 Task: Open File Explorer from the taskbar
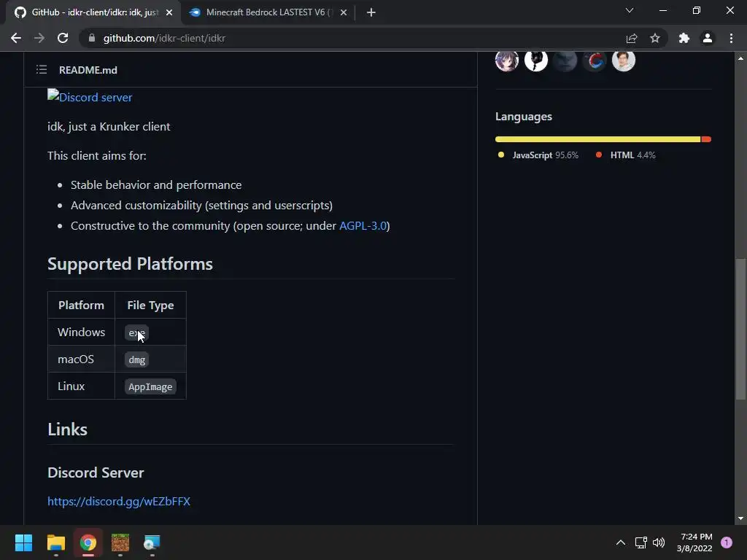click(x=55, y=542)
